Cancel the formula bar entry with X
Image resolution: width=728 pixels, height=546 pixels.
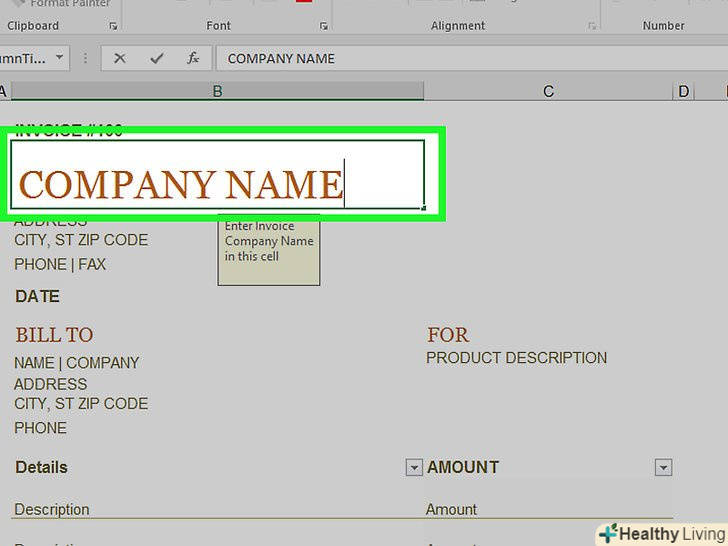[x=120, y=58]
